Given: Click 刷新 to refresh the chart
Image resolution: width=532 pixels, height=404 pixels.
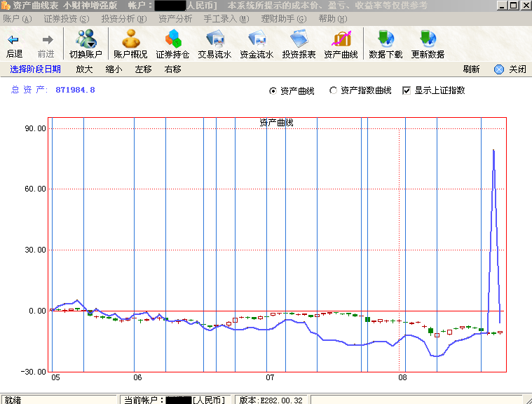Looking at the screenshot, I should click(x=471, y=69).
